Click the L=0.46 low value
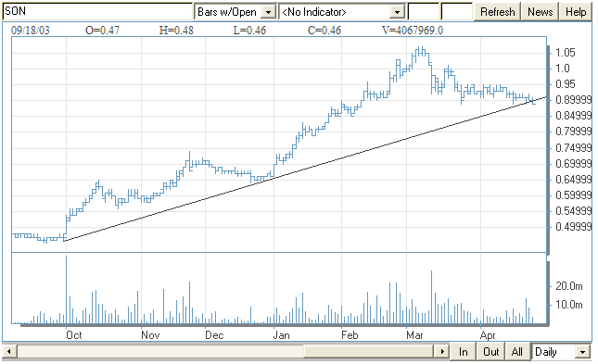 (x=249, y=31)
